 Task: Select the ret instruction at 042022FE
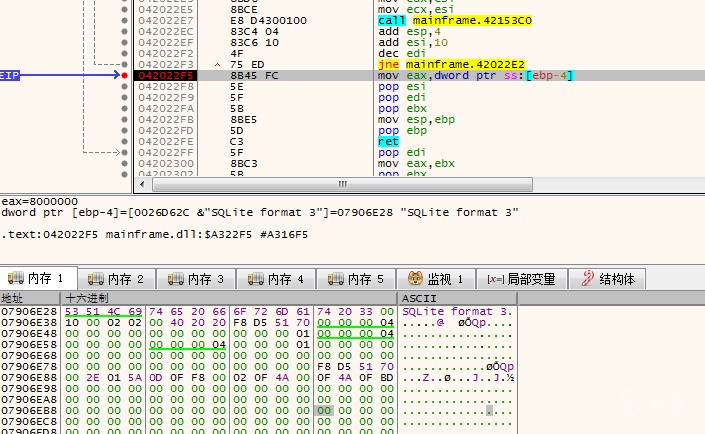[x=388, y=142]
